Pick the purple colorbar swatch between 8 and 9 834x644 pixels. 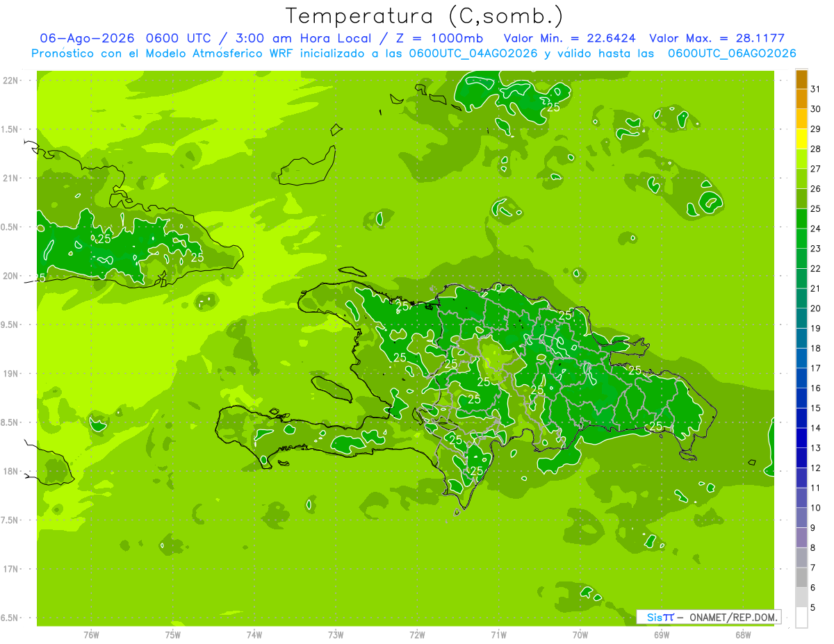(801, 538)
